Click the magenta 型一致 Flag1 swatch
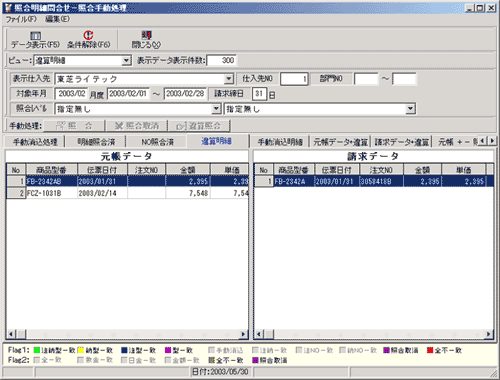Screen dimensions: 500x380 pyautogui.click(x=168, y=350)
